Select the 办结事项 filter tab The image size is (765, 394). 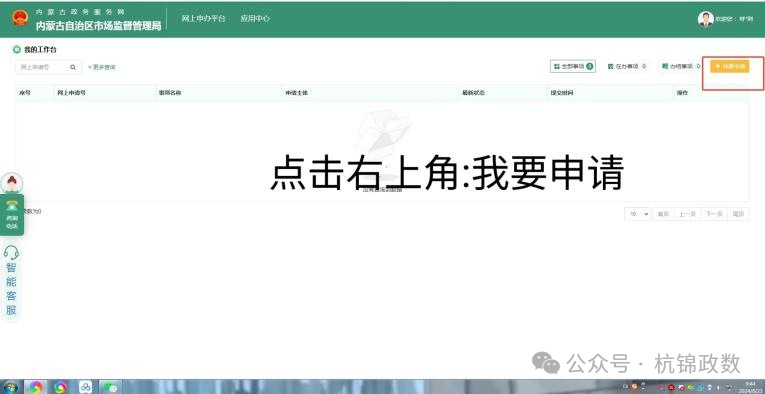[x=681, y=66]
